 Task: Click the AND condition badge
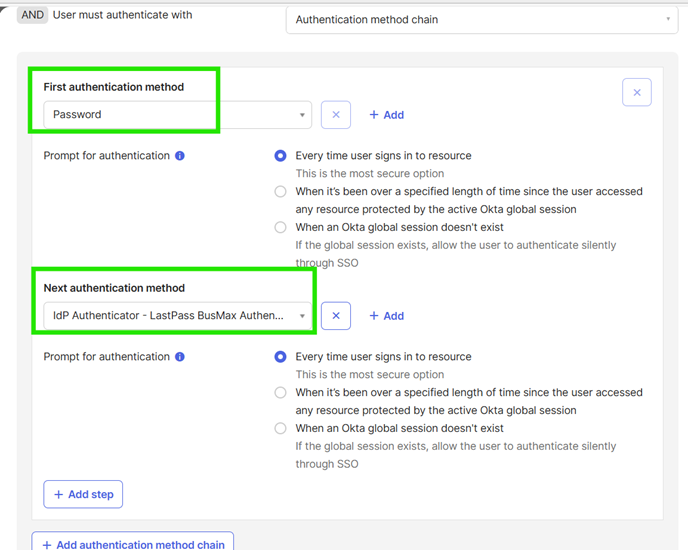(x=33, y=15)
